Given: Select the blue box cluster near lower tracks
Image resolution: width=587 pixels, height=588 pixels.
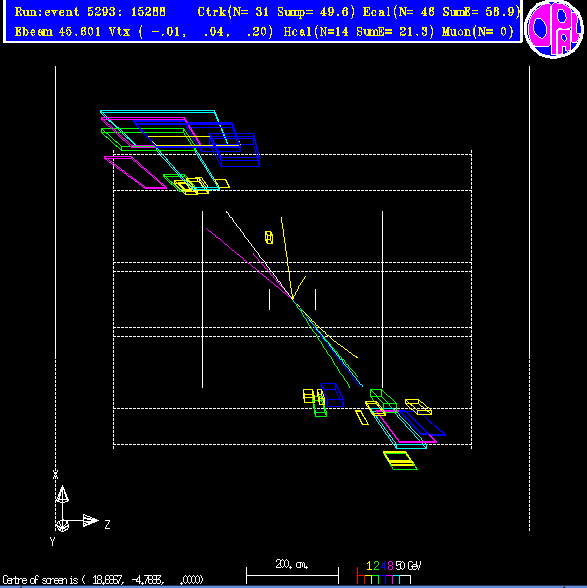Looking at the screenshot, I should coord(332,395).
